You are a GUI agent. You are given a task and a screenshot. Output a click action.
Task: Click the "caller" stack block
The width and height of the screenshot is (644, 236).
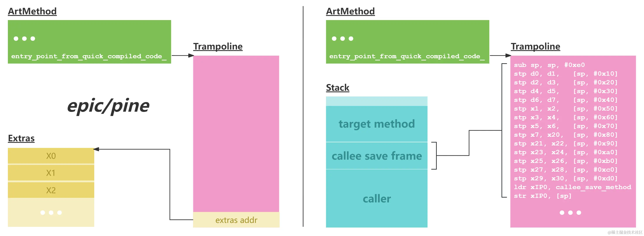click(x=377, y=199)
